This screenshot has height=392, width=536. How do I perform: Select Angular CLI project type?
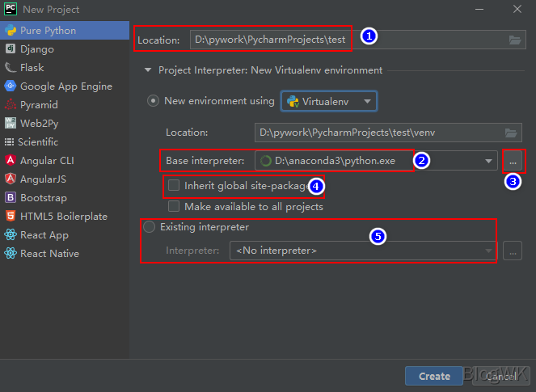pyautogui.click(x=65, y=160)
